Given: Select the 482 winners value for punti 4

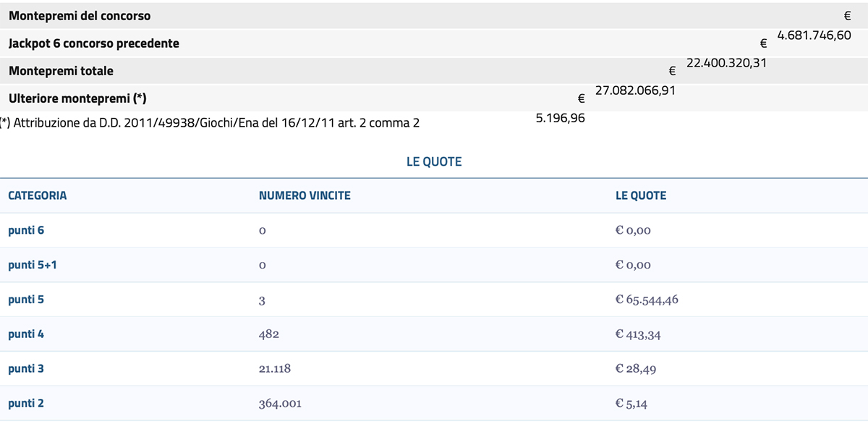Looking at the screenshot, I should 268,334.
